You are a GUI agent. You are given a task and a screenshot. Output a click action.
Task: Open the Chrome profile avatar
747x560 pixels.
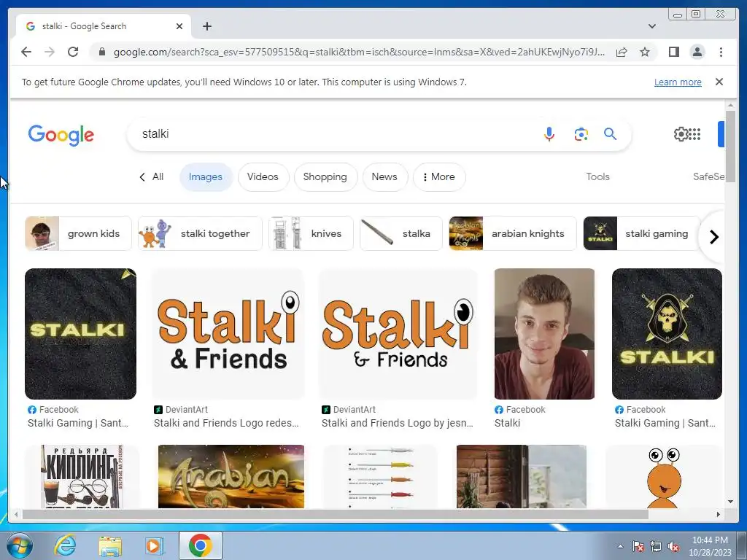(697, 52)
